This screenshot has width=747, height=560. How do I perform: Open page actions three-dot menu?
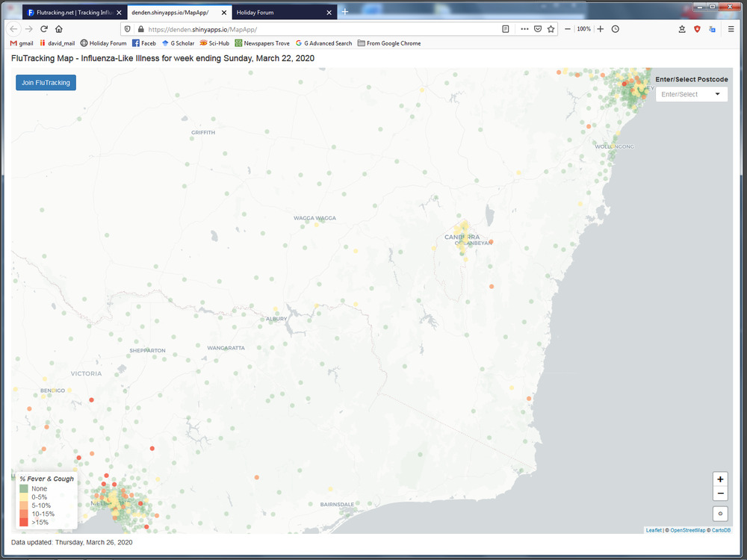(524, 29)
